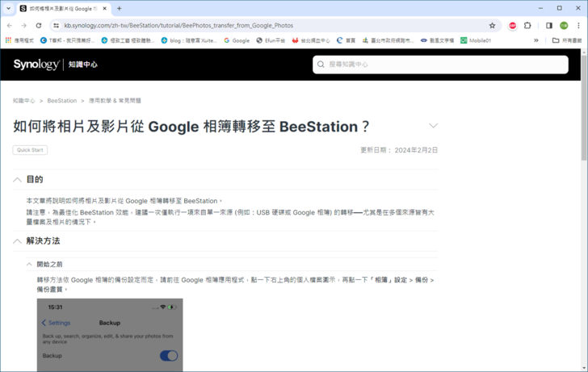Collapse the 解決方法 section
This screenshot has width=588, height=372.
(x=17, y=241)
